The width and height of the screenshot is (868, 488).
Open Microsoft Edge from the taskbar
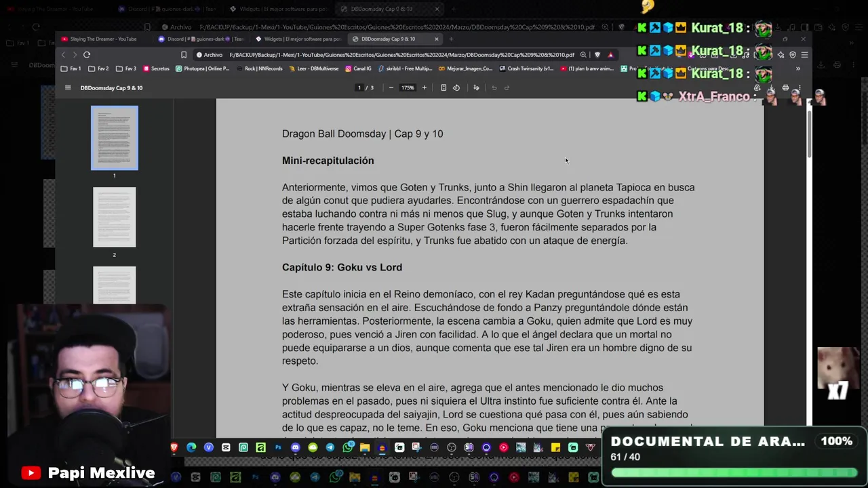point(191,447)
